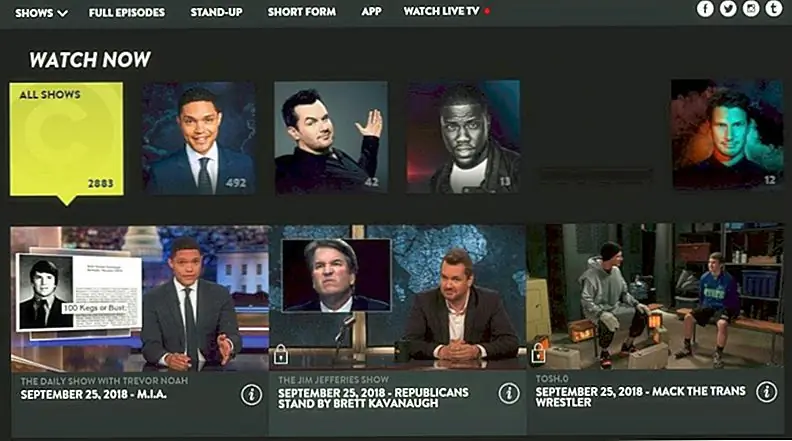The height and width of the screenshot is (441, 792).
Task: Show info for The Daily Show episode
Action: pyautogui.click(x=251, y=395)
